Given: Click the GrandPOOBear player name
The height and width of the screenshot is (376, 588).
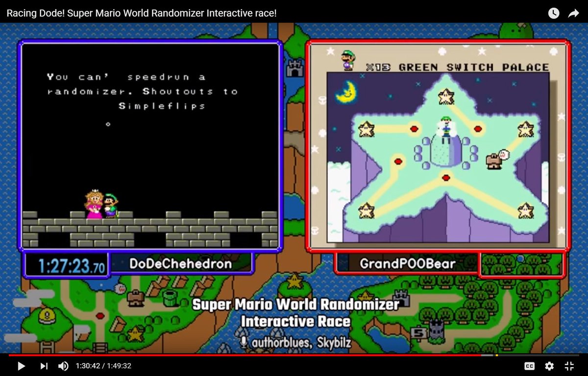Looking at the screenshot, I should point(408,264).
